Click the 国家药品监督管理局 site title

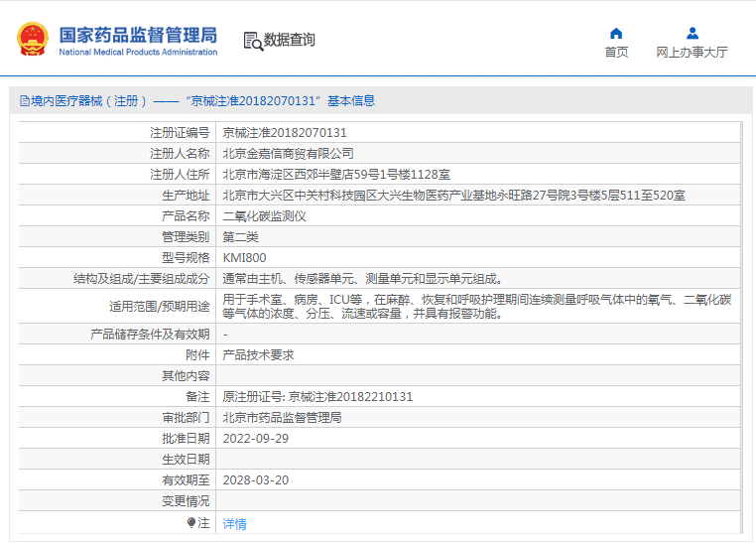click(x=138, y=34)
